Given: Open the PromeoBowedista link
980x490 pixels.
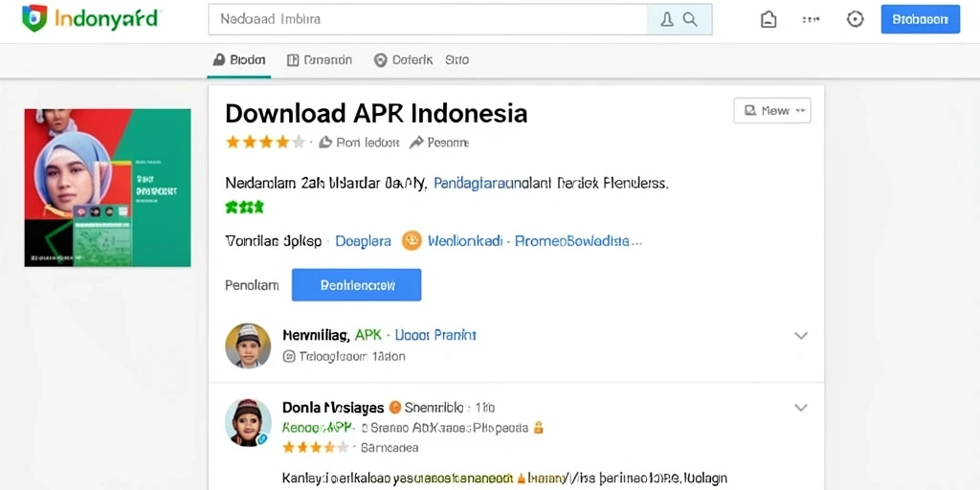Looking at the screenshot, I should [578, 241].
